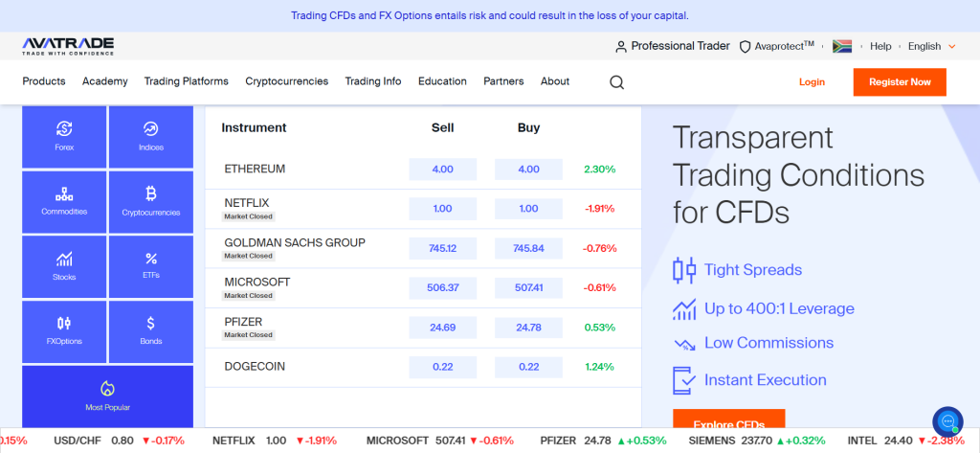Screen dimensions: 980x453
Task: Choose the Stocks category tile
Action: (64, 266)
